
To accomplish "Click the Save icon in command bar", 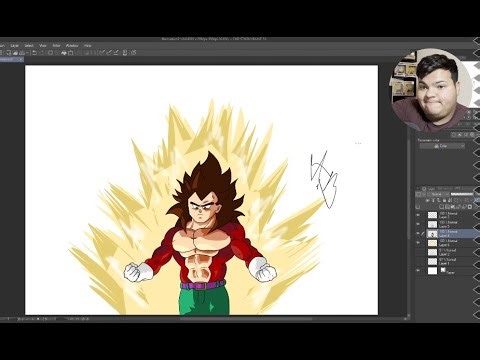I will 22,53.
